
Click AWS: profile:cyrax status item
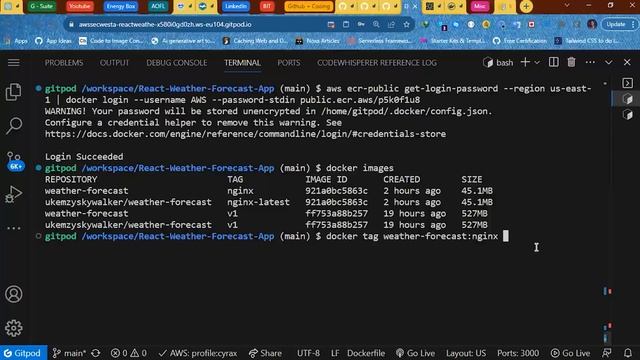point(198,353)
